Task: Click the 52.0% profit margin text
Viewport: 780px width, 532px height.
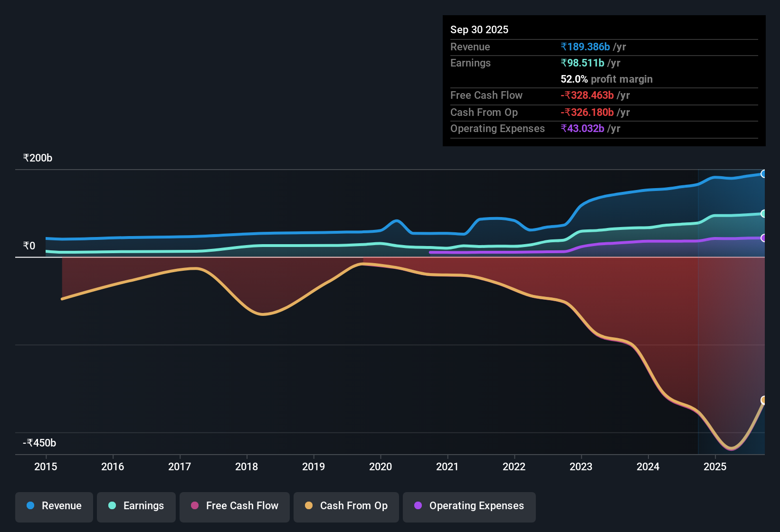Action: (x=606, y=79)
